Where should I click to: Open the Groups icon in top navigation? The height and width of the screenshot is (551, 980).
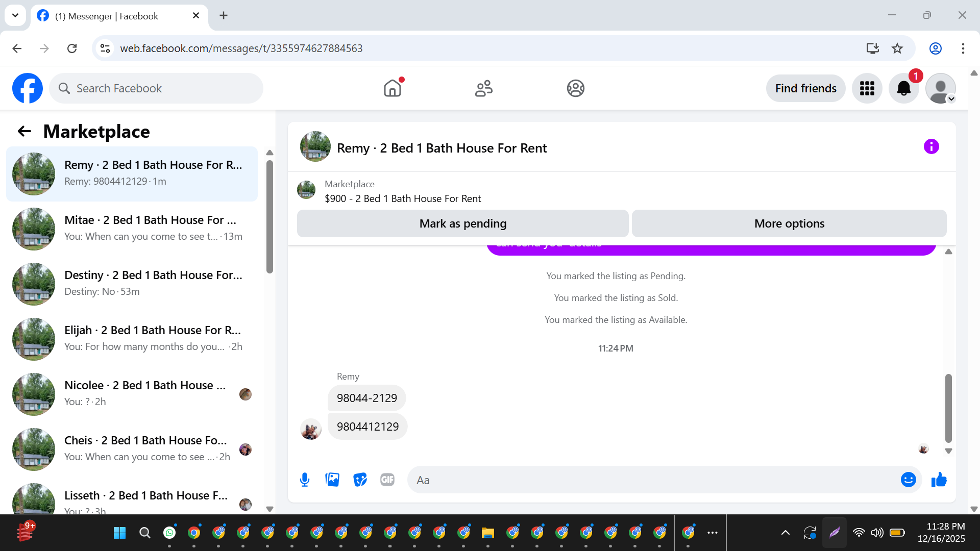coord(575,88)
